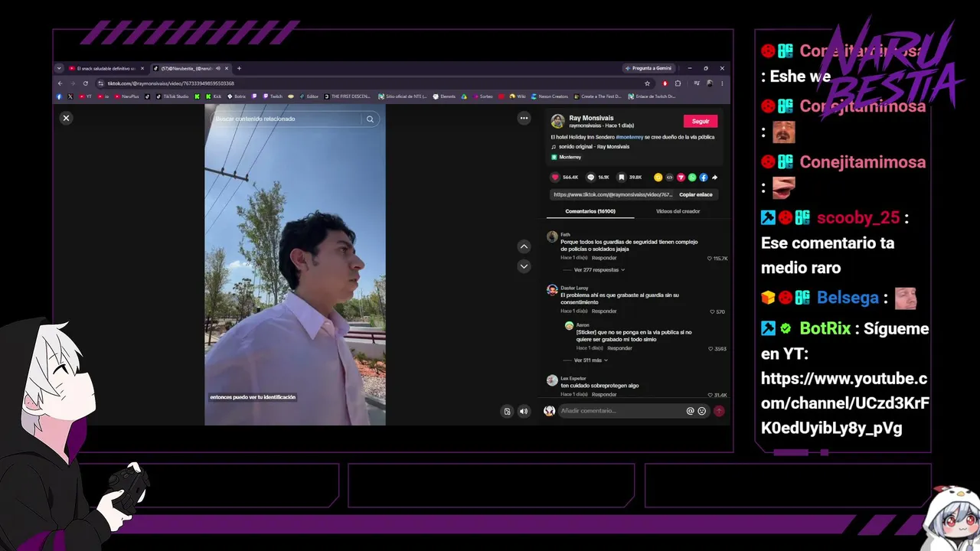Viewport: 980px width, 551px height.
Task: Bookmark this page with the star icon
Action: (647, 83)
